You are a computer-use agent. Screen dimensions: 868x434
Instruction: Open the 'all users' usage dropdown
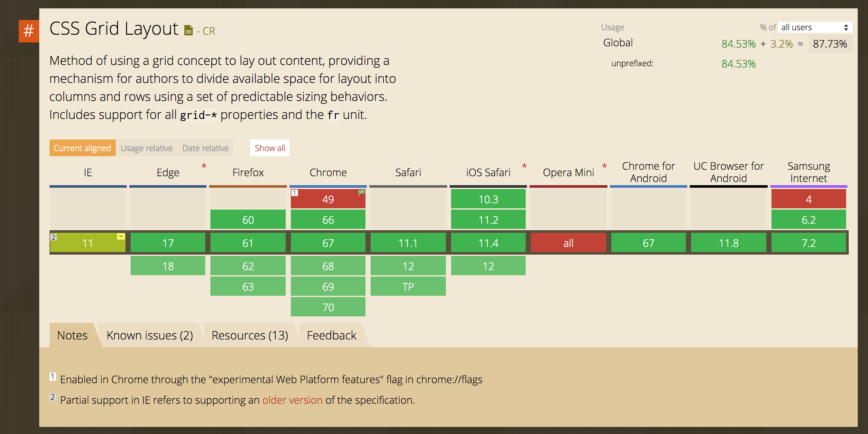(x=815, y=27)
